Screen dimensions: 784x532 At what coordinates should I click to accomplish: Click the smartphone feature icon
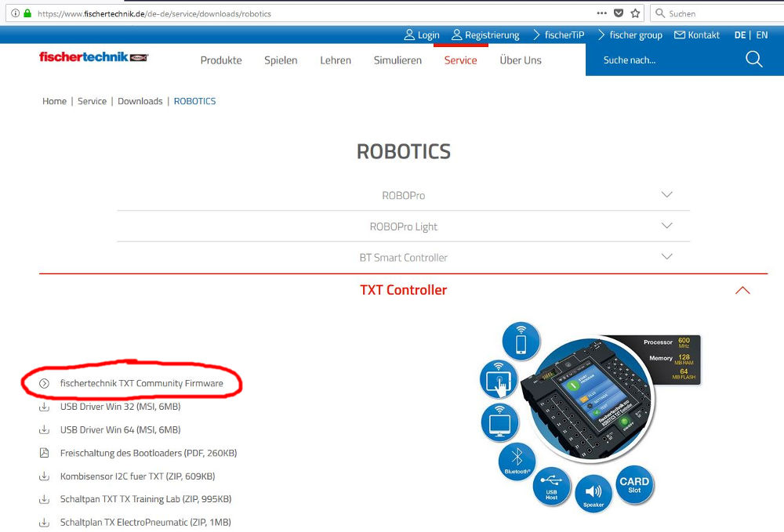[521, 342]
